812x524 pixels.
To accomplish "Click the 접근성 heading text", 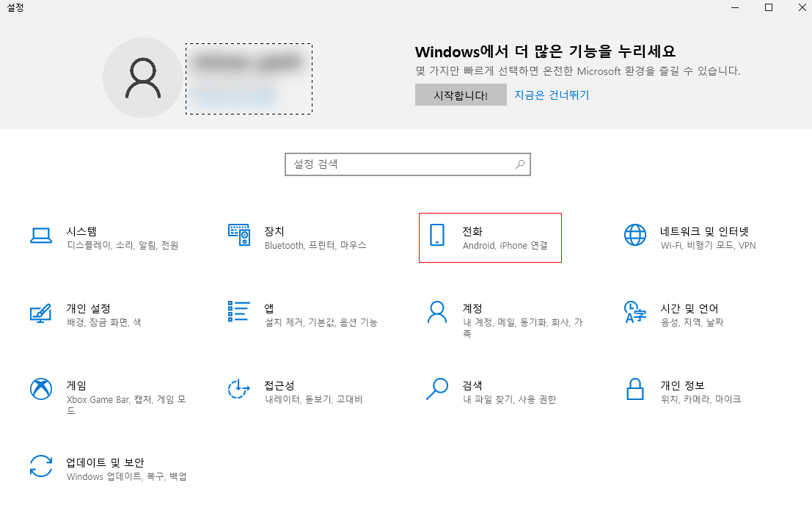I will click(x=279, y=385).
